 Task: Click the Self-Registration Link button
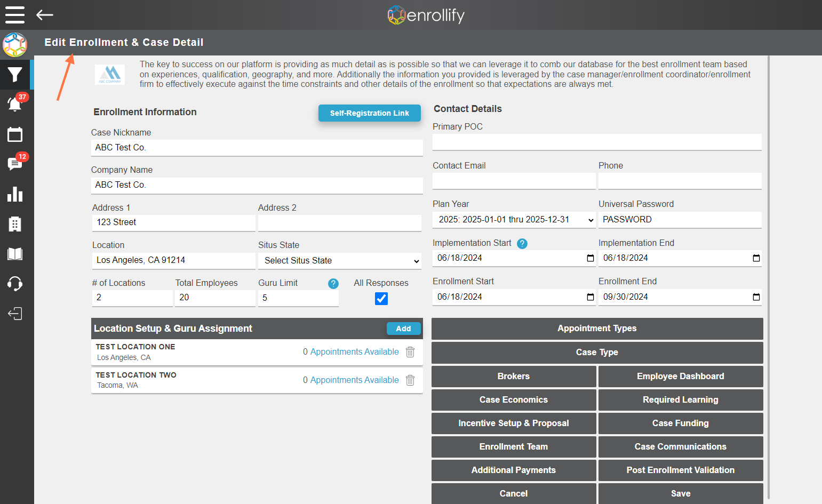coord(370,113)
